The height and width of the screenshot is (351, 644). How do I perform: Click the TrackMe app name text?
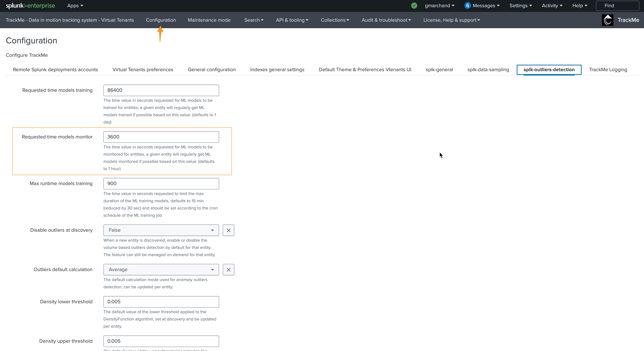point(628,20)
